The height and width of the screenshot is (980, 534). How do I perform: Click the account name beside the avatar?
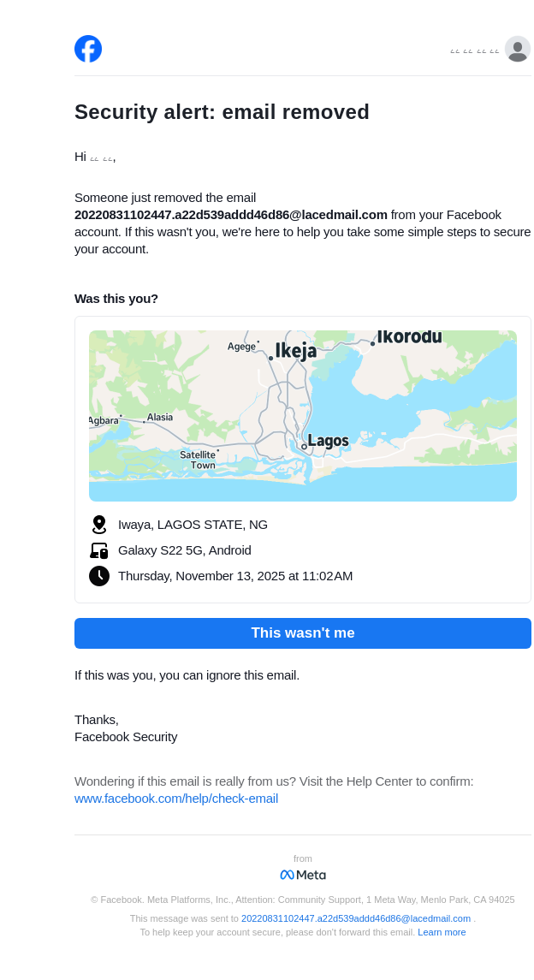474,51
